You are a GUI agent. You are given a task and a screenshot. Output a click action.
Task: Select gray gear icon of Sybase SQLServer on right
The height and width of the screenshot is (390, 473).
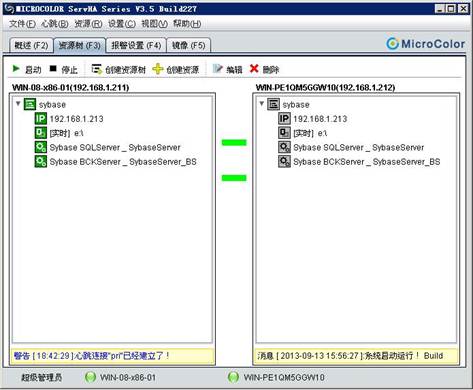tap(284, 147)
